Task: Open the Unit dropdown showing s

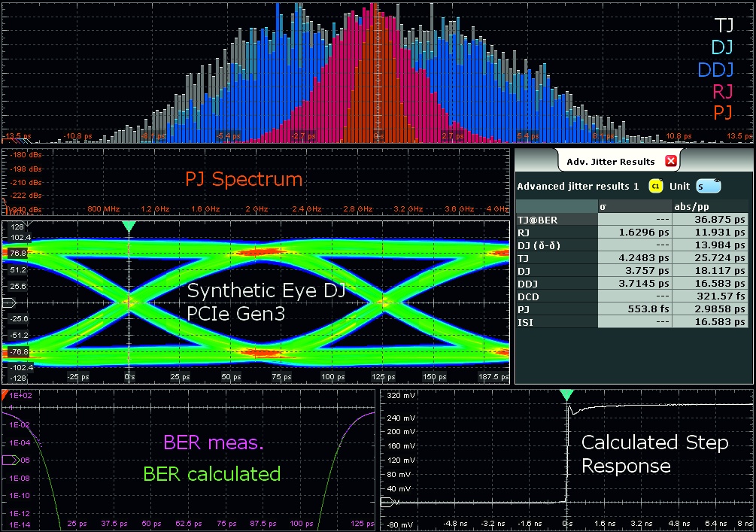Action: pyautogui.click(x=709, y=186)
